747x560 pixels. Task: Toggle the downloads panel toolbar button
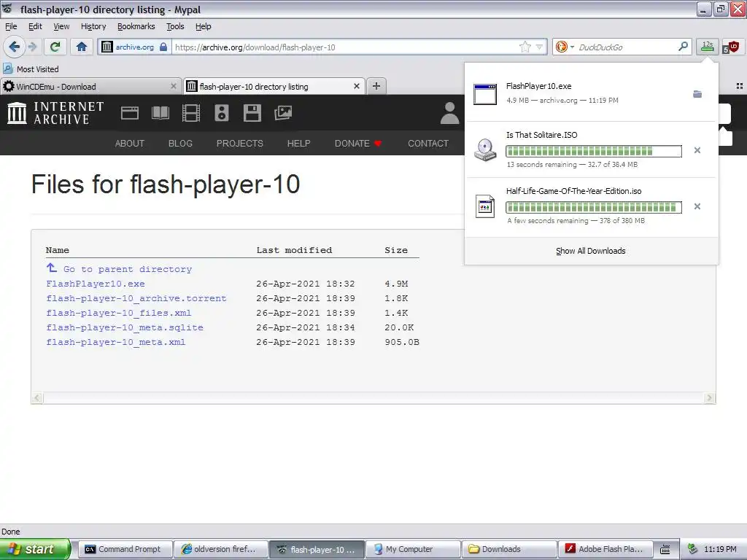(x=708, y=47)
